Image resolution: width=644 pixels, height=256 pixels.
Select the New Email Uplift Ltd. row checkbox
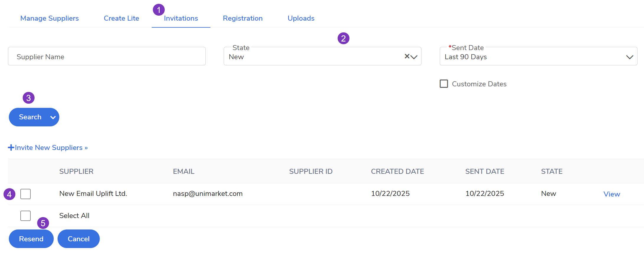[x=26, y=194]
